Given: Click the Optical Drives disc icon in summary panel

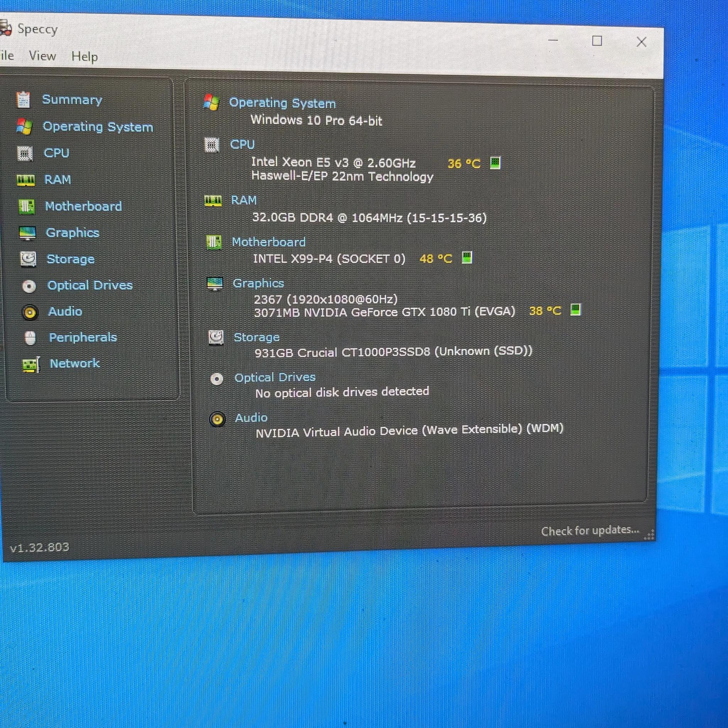Looking at the screenshot, I should pos(217,379).
